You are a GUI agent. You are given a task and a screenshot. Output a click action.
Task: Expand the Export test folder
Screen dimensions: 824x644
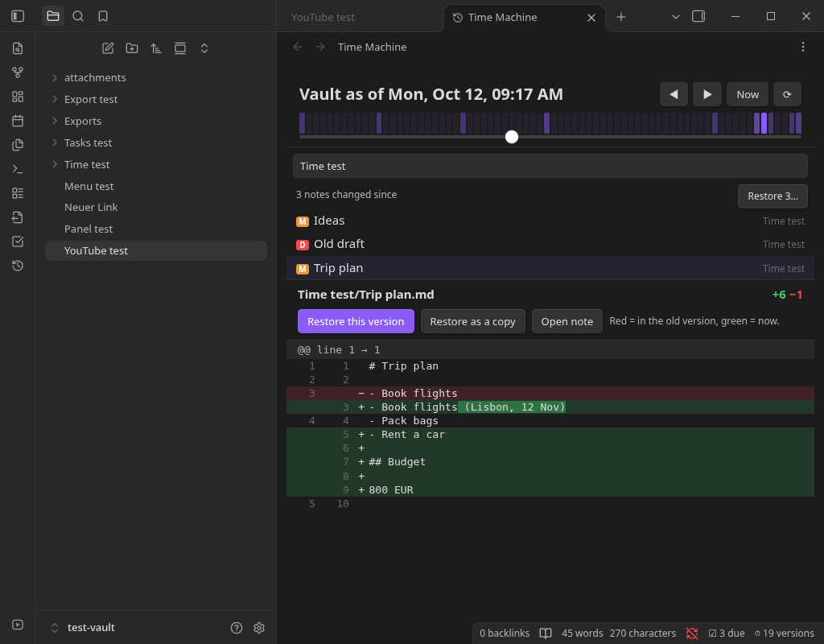(x=156, y=99)
